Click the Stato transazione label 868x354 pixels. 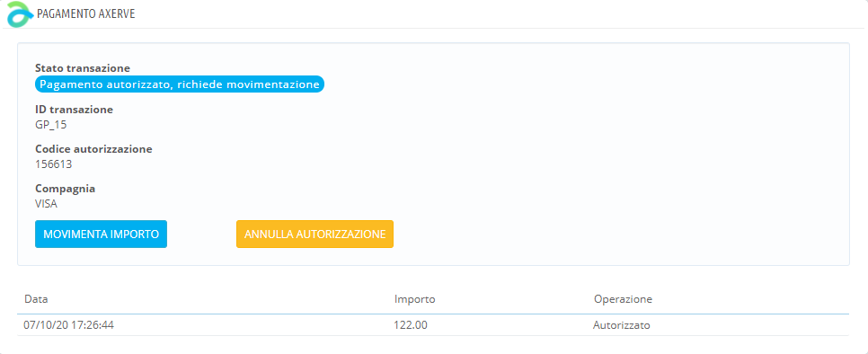coord(83,68)
